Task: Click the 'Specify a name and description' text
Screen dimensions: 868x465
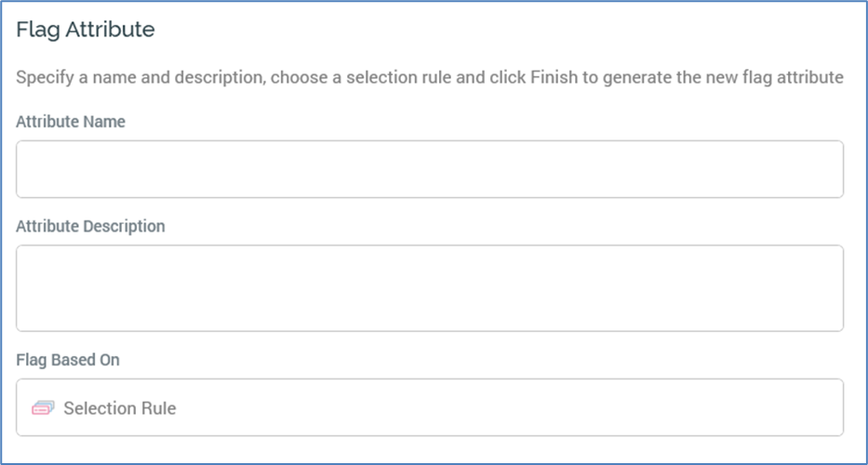Action: (x=140, y=77)
